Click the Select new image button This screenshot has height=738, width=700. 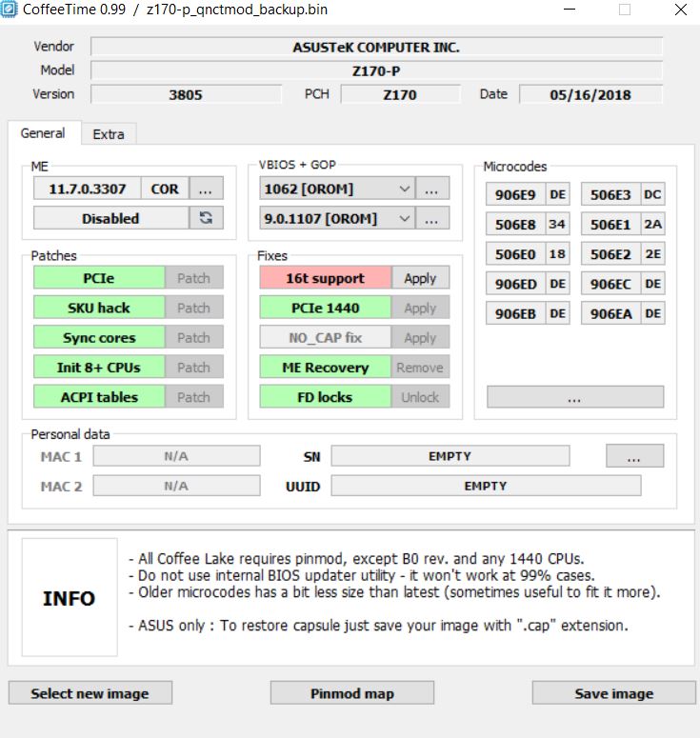90,693
